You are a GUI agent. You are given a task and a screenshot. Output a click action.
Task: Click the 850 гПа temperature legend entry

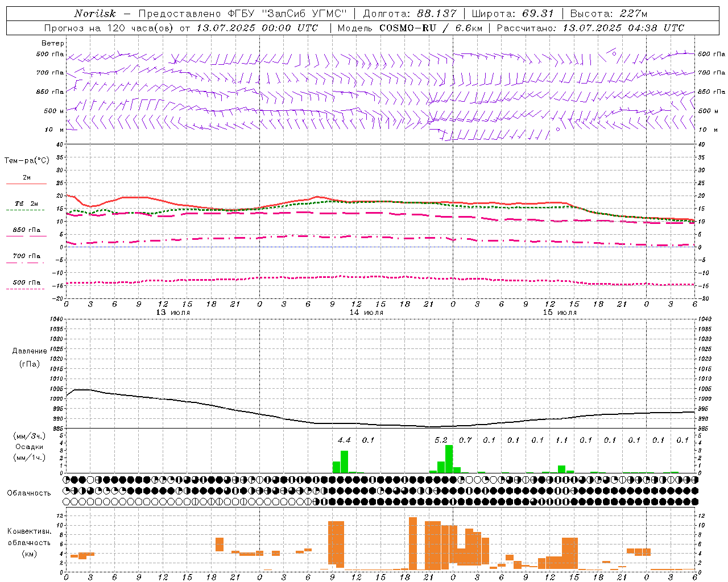tap(26, 230)
